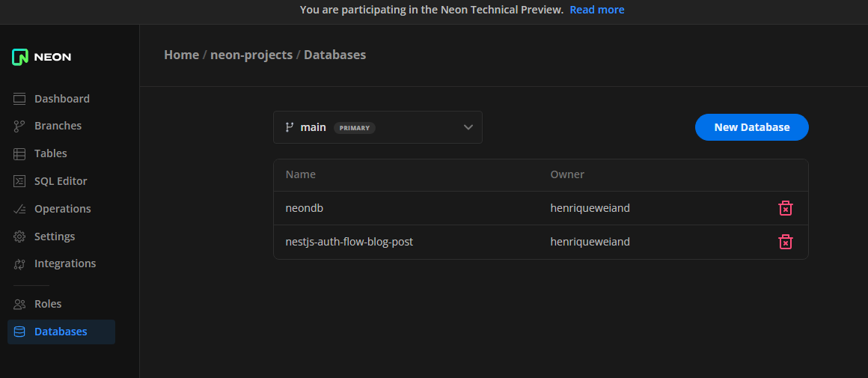Navigate to Operations
Screen dimensions: 868x378
click(x=61, y=209)
